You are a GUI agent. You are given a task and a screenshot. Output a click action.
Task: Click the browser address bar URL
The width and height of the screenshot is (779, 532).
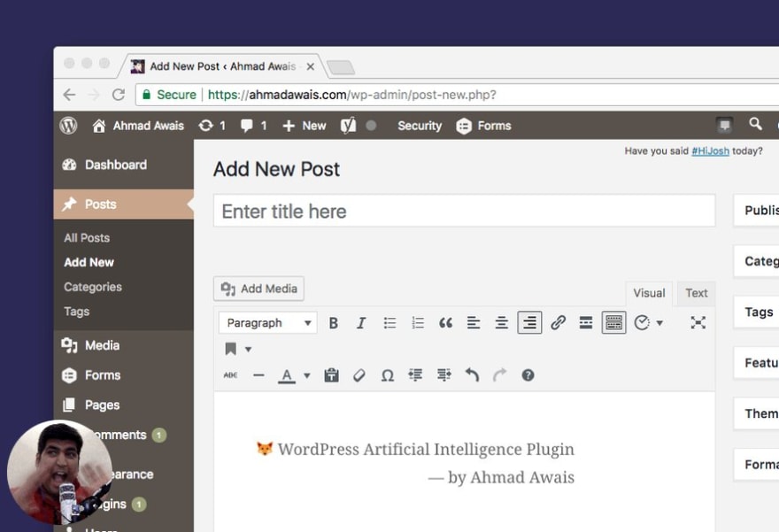click(x=351, y=95)
